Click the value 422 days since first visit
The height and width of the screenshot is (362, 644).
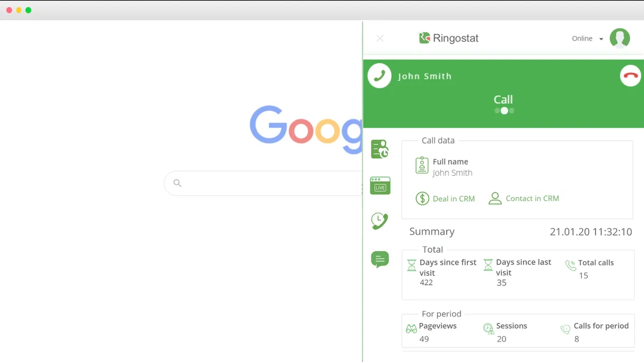(426, 283)
